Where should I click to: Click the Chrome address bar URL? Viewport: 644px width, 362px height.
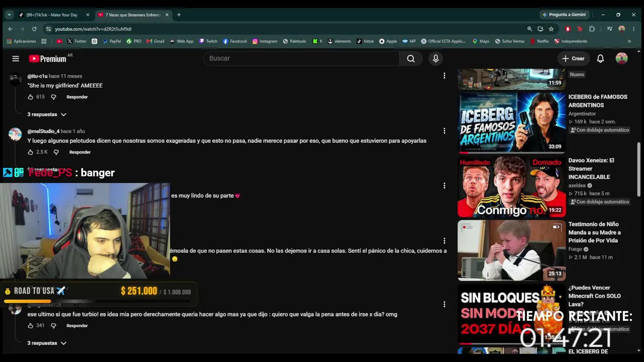(x=93, y=29)
